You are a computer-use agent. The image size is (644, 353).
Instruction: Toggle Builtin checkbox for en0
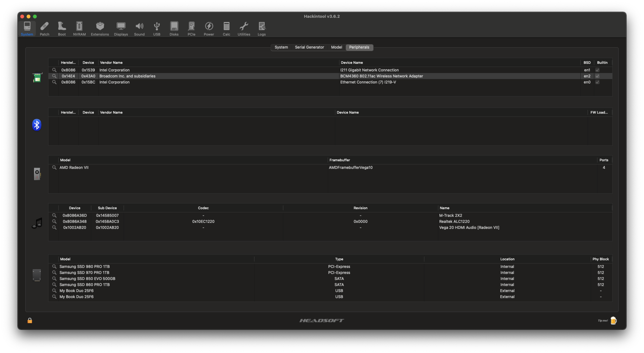point(597,82)
